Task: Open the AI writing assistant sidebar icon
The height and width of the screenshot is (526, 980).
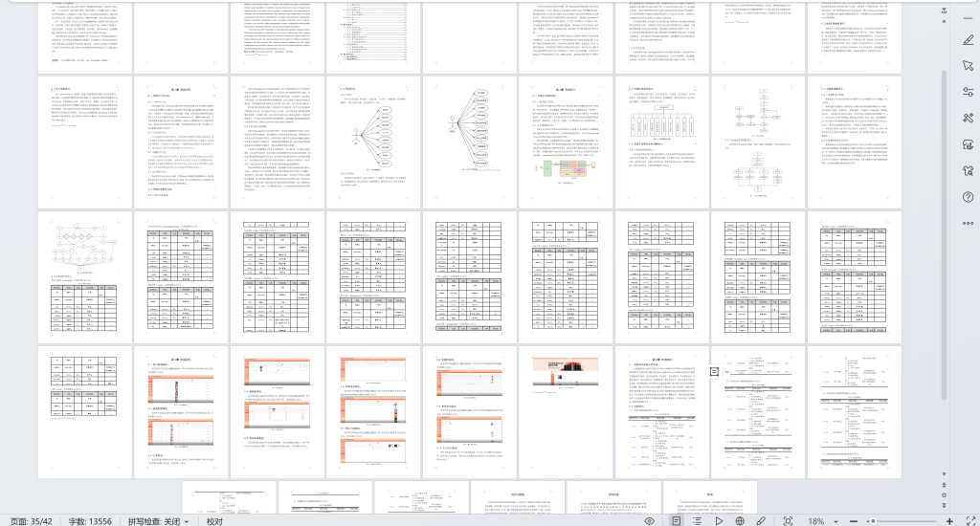Action: click(x=969, y=144)
